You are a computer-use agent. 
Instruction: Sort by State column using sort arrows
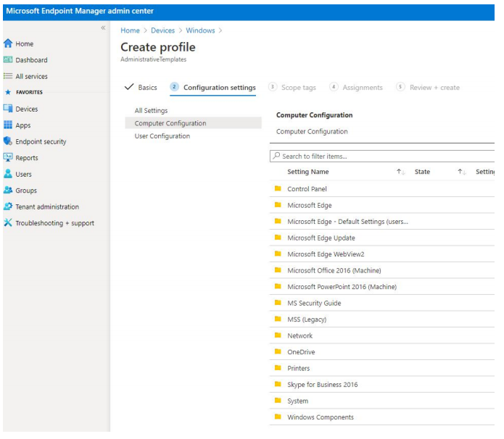462,172
